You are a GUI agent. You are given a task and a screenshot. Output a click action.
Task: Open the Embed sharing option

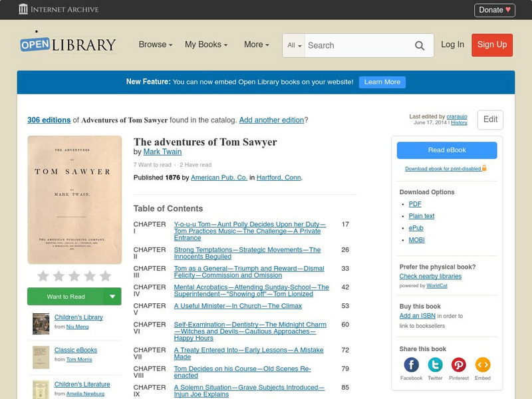pyautogui.click(x=483, y=364)
